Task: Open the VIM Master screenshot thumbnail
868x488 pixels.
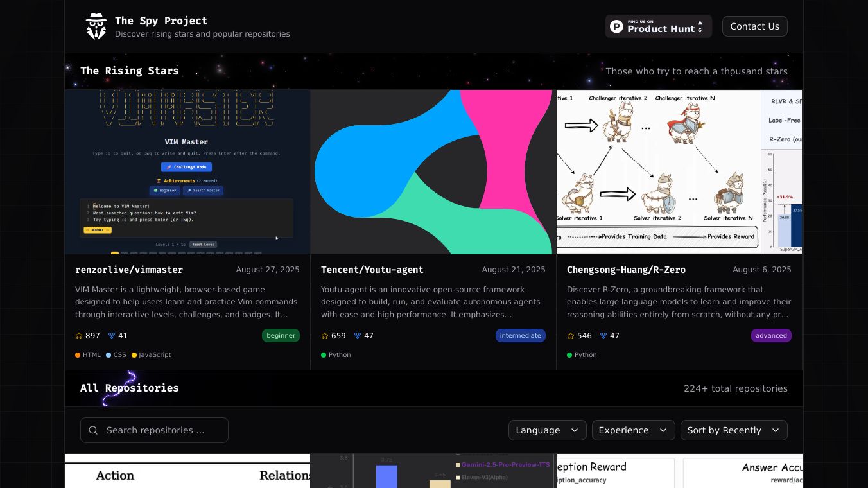Action: tap(187, 172)
